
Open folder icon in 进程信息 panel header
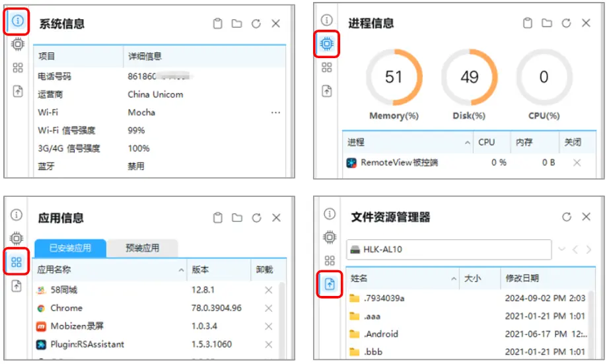tap(547, 23)
